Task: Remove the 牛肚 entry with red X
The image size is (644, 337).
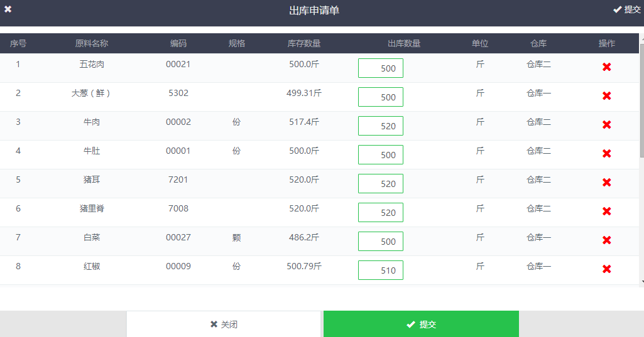Action: [606, 154]
